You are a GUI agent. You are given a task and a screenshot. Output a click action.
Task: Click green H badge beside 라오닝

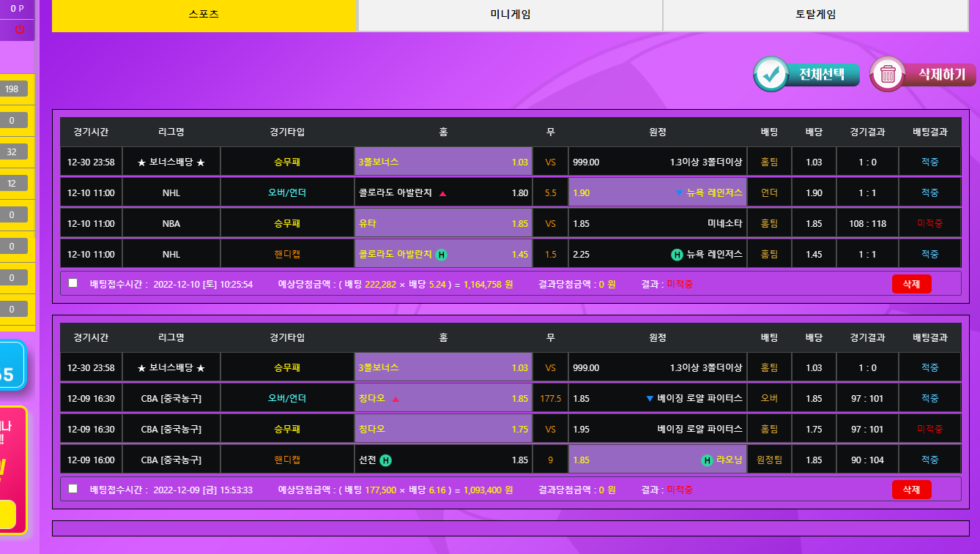pos(707,460)
